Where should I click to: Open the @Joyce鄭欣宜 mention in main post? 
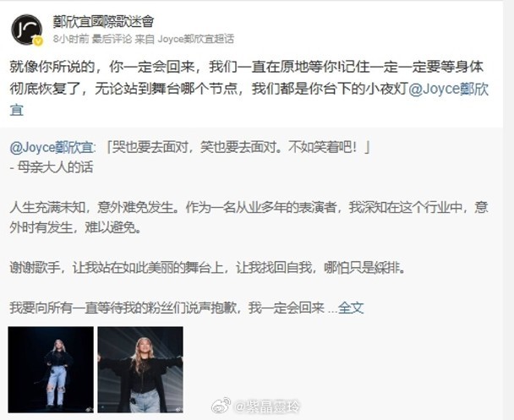click(448, 89)
